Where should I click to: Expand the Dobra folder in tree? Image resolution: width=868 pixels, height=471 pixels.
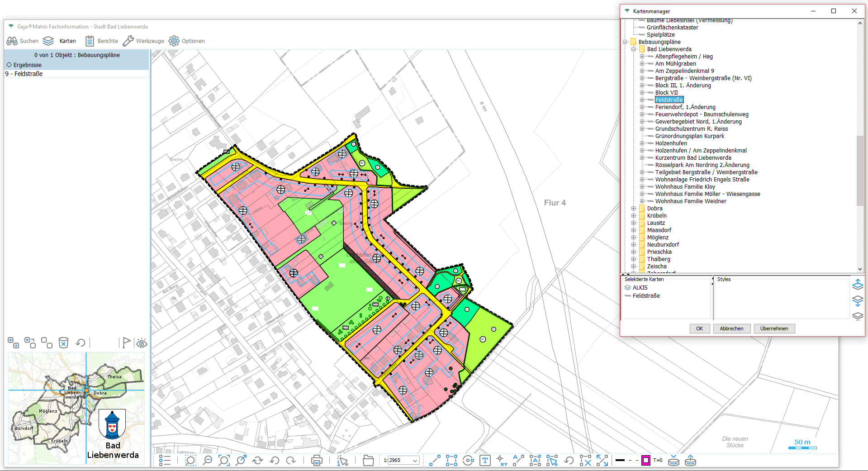634,209
